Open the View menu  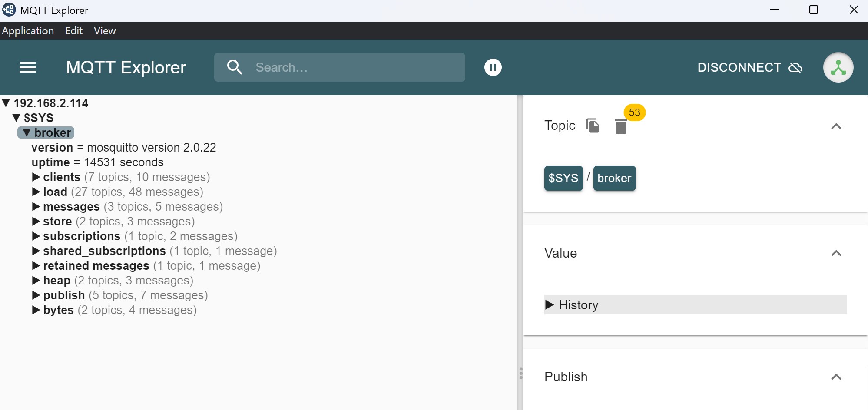point(105,31)
